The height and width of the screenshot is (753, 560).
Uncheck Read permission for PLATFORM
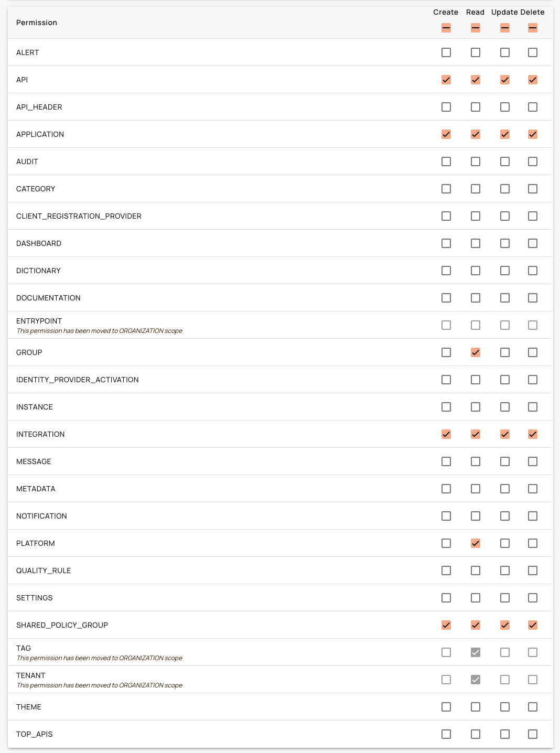476,543
